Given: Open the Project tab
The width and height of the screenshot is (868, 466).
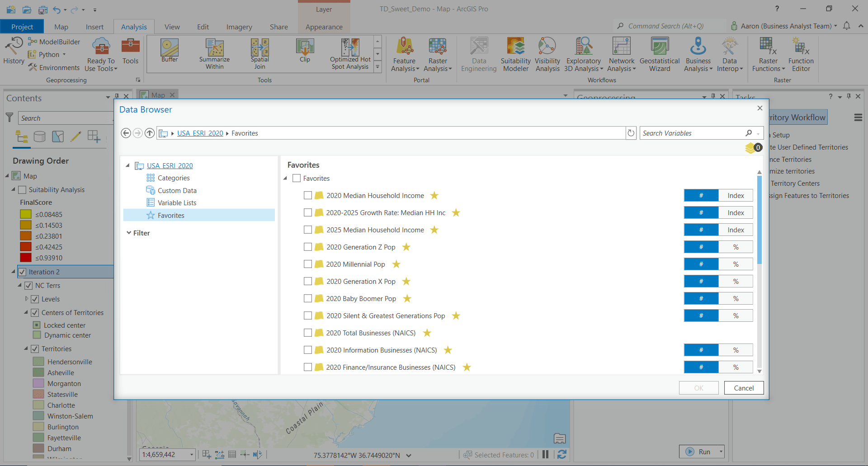Looking at the screenshot, I should pyautogui.click(x=22, y=27).
